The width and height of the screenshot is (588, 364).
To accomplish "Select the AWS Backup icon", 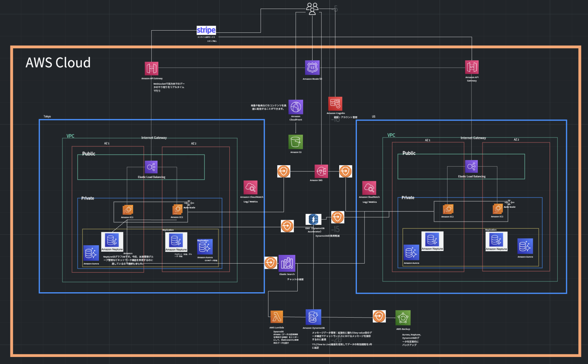I will pyautogui.click(x=403, y=318).
